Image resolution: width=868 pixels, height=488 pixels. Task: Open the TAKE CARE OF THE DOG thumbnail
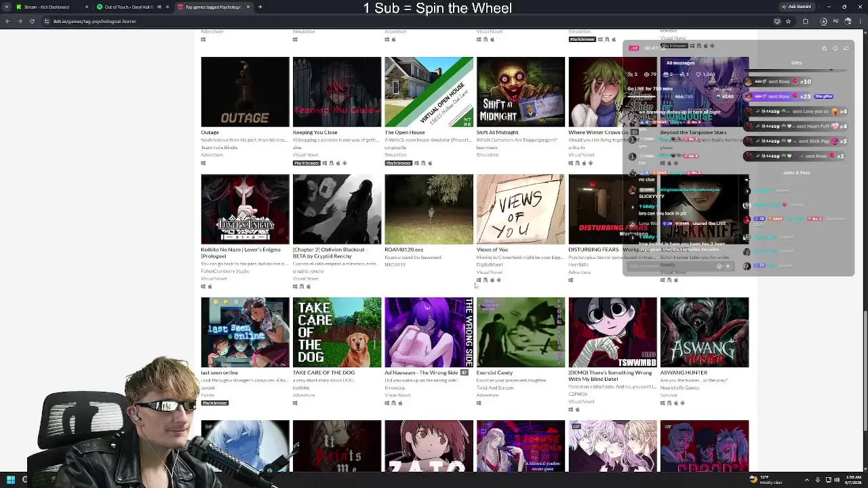point(337,332)
